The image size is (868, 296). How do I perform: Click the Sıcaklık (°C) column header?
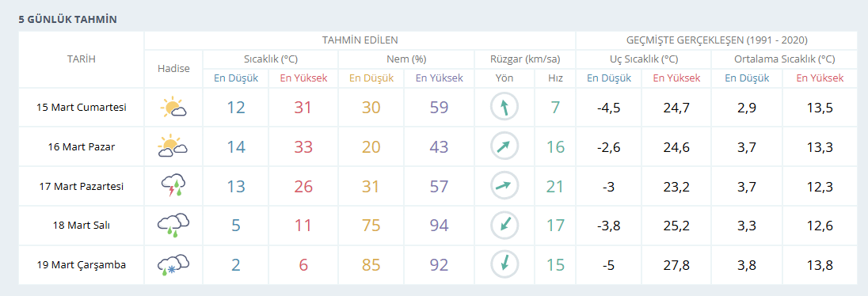271,59
